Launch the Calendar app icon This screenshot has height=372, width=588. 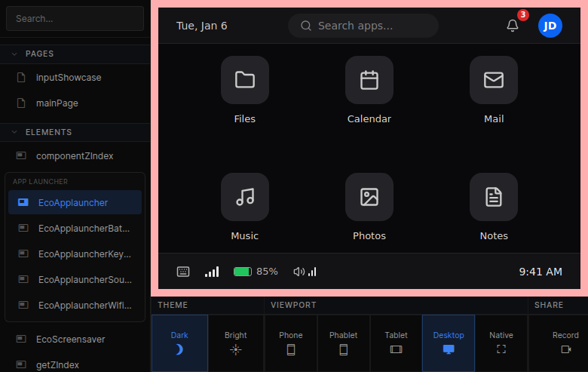(369, 80)
